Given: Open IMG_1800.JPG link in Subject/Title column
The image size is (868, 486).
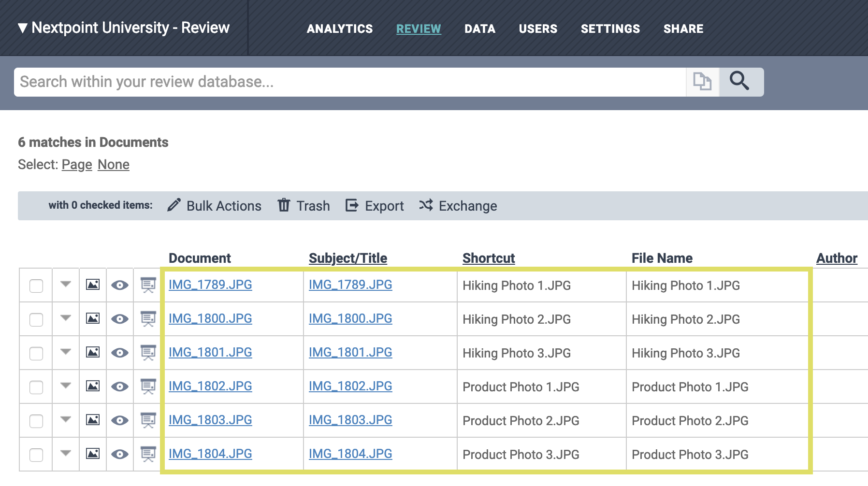Looking at the screenshot, I should [350, 319].
